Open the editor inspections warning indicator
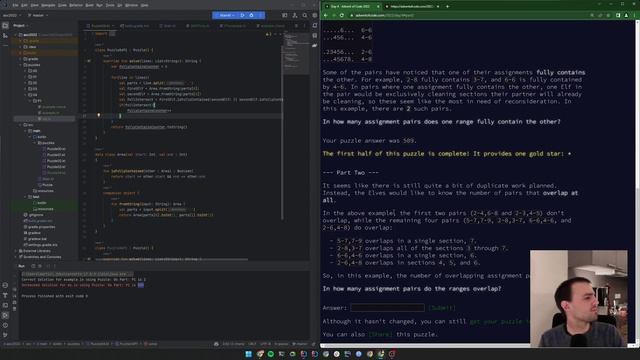The height and width of the screenshot is (360, 640). pos(268,34)
